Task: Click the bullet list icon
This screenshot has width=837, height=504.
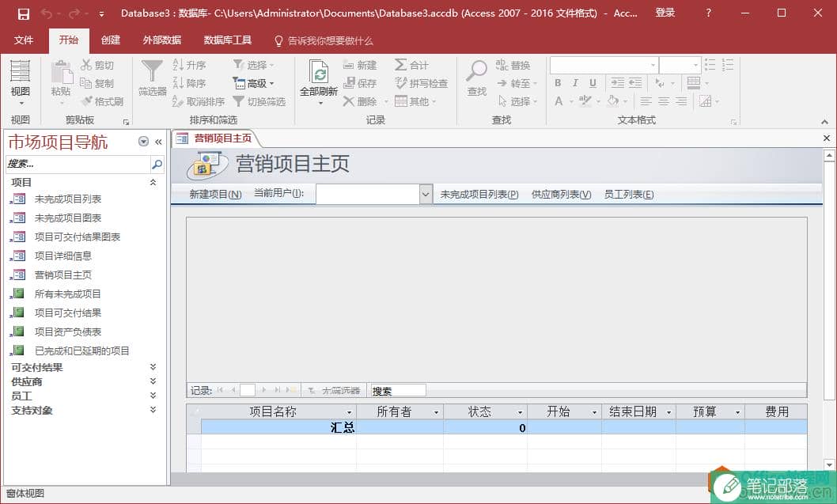Action: coord(710,65)
